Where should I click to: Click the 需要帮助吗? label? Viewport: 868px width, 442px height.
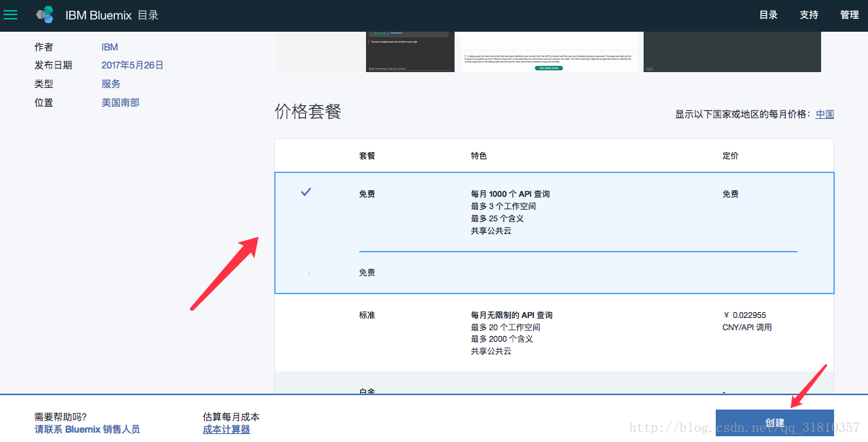(61, 417)
